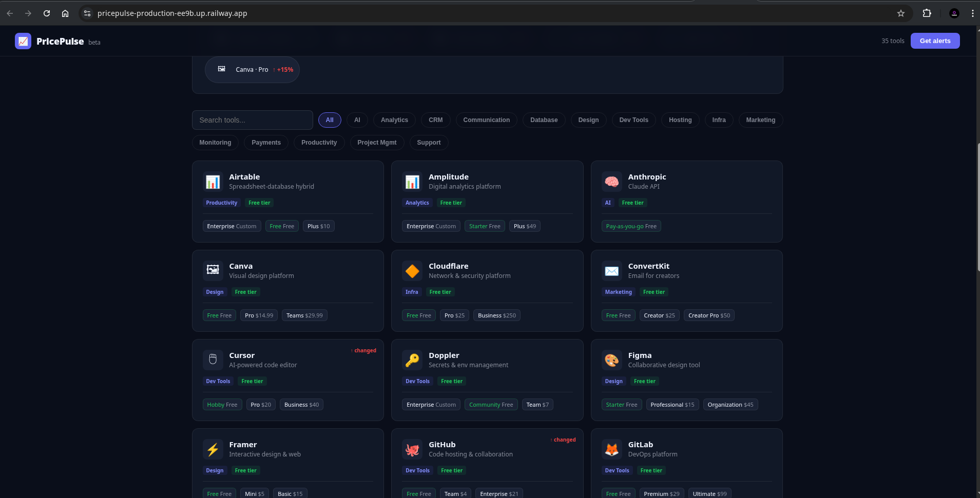
Task: Click the browser address bar URL
Action: coord(172,13)
